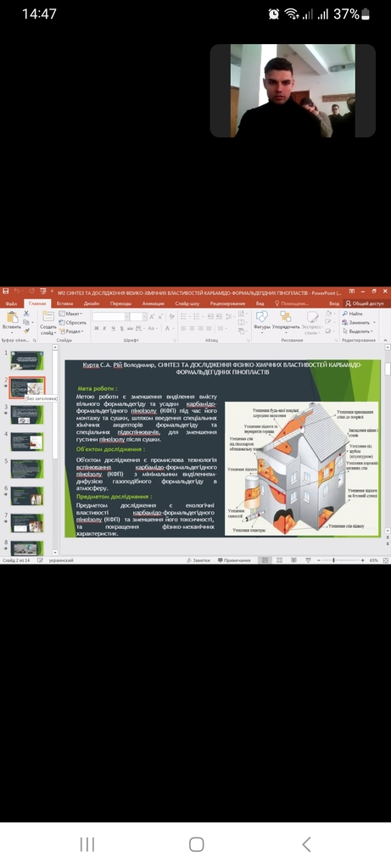391x868 pixels.
Task: Adjust the zoom slider in status bar
Action: (333, 560)
